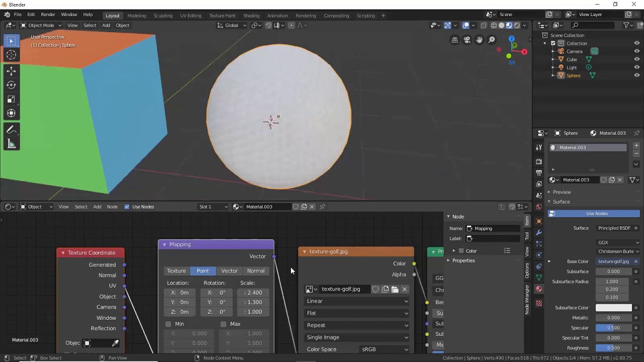Open the Texture properties tab icon

coord(539,303)
